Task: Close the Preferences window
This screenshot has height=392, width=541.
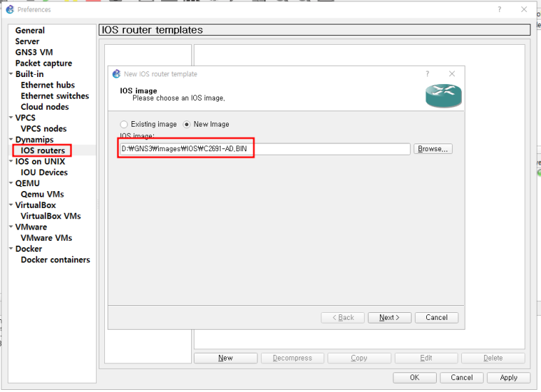Action: [x=524, y=10]
